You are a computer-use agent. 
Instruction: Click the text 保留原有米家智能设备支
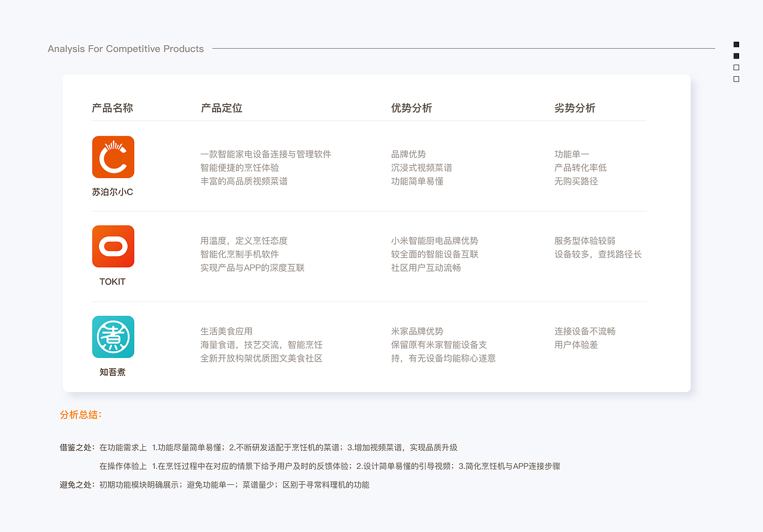point(439,344)
